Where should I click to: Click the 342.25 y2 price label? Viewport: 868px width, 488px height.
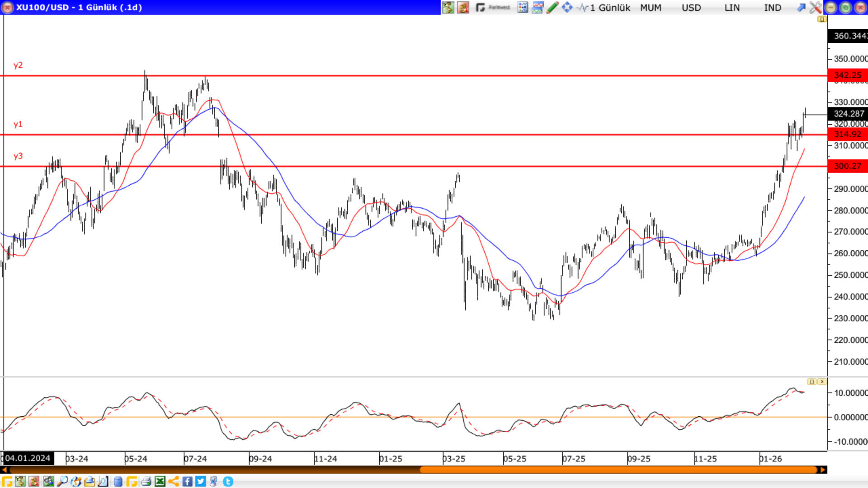(847, 75)
